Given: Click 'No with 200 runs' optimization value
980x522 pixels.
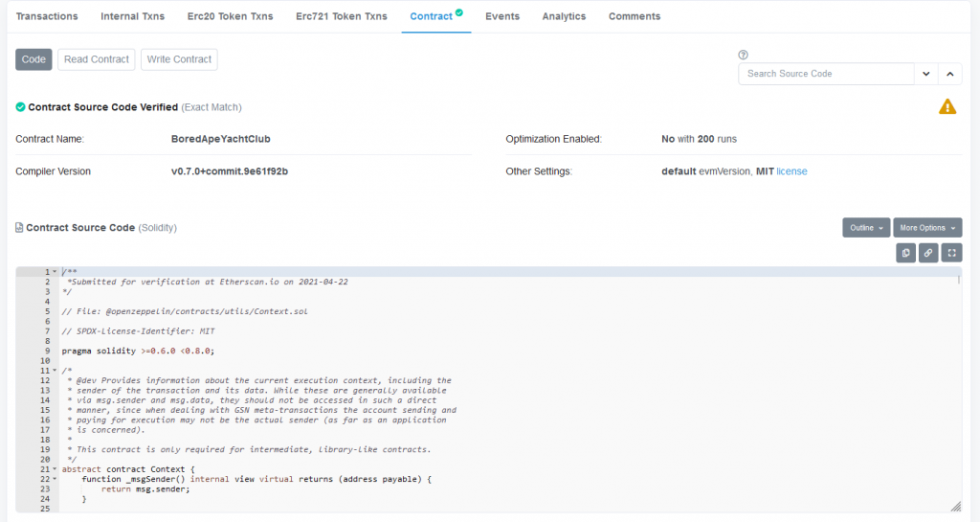Looking at the screenshot, I should click(699, 139).
